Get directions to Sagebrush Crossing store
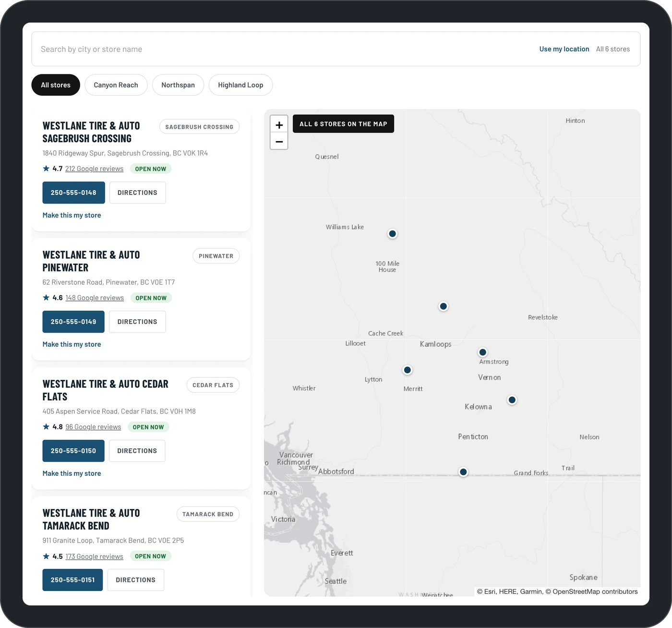Viewport: 672px width, 628px height. click(137, 193)
